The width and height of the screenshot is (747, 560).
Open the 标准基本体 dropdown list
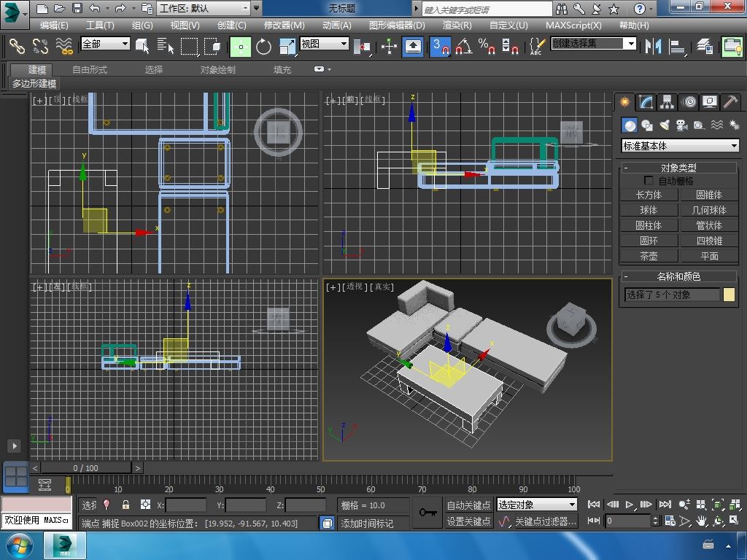tap(679, 146)
